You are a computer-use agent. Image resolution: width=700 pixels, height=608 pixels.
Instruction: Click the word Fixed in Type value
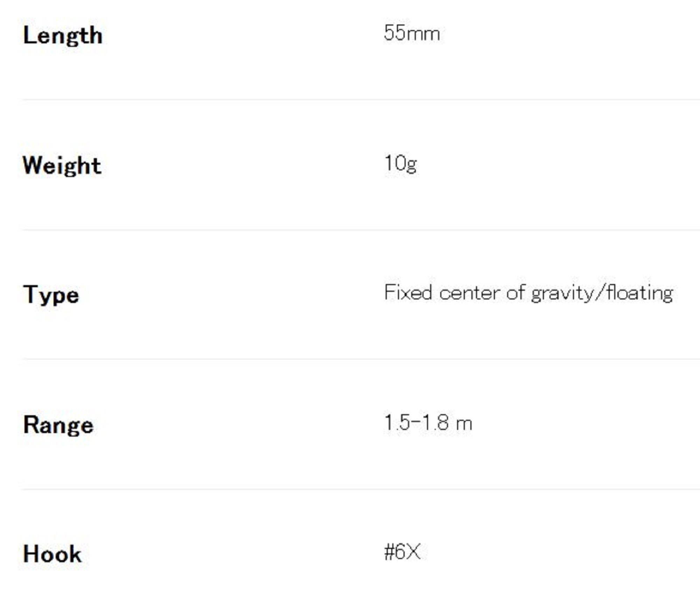coord(408,292)
